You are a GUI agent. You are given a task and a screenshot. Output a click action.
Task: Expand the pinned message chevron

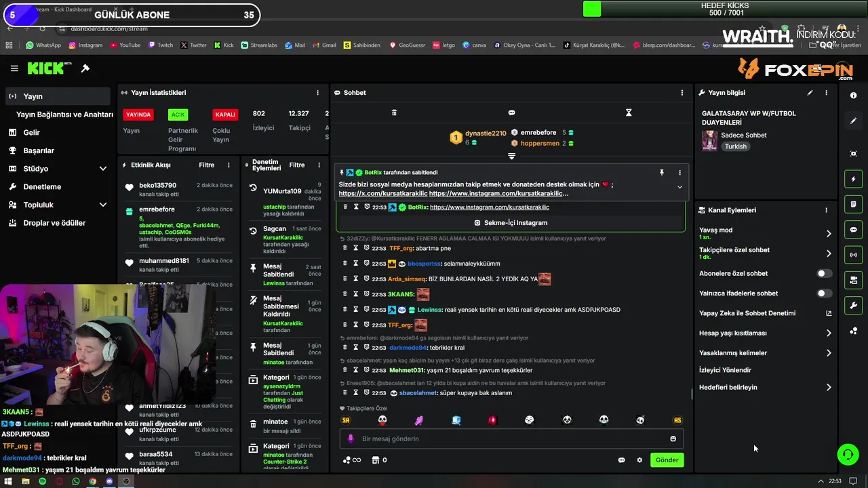(x=679, y=188)
